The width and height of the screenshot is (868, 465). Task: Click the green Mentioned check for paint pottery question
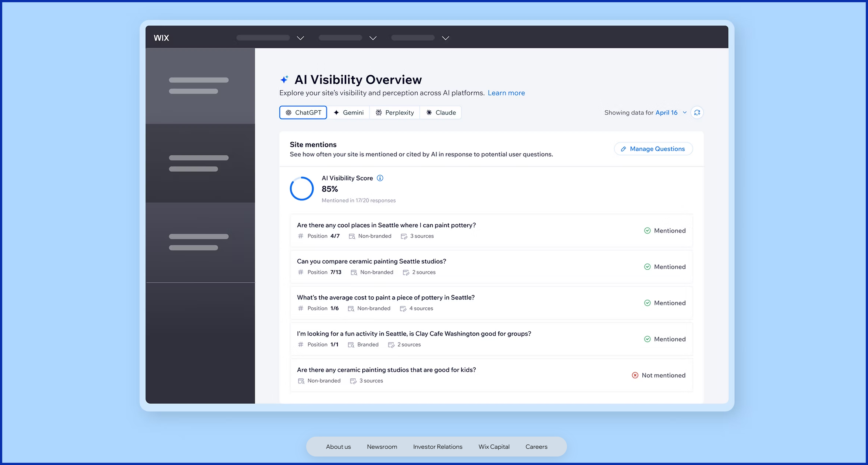647,231
